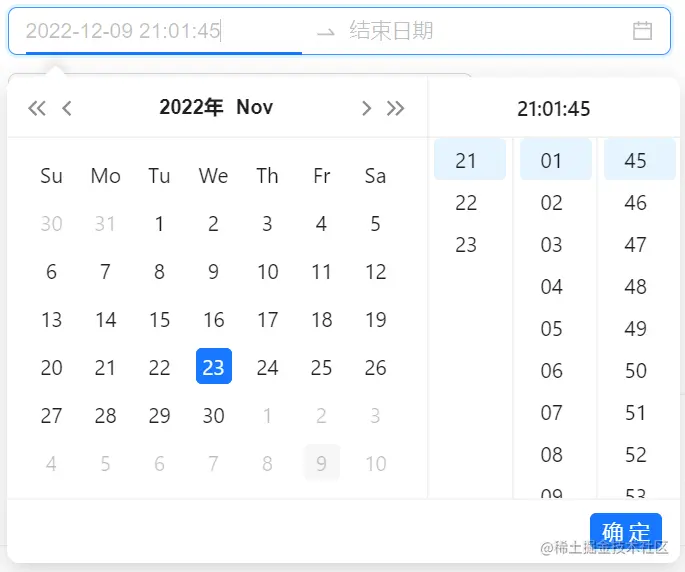Pick November 15 on the calendar
This screenshot has height=572, width=685.
point(160,320)
